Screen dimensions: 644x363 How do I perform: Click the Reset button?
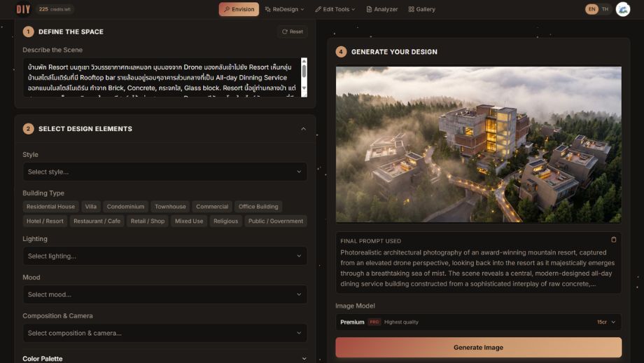tap(293, 32)
